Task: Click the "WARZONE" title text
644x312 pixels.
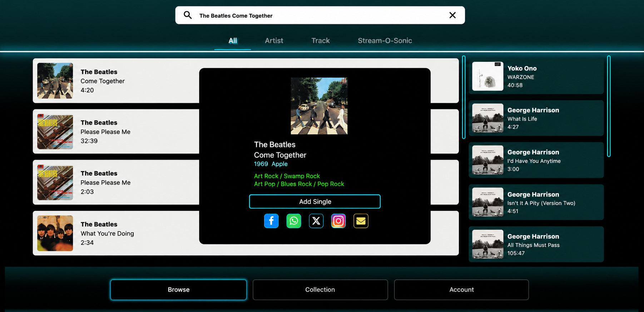Action: tap(521, 77)
